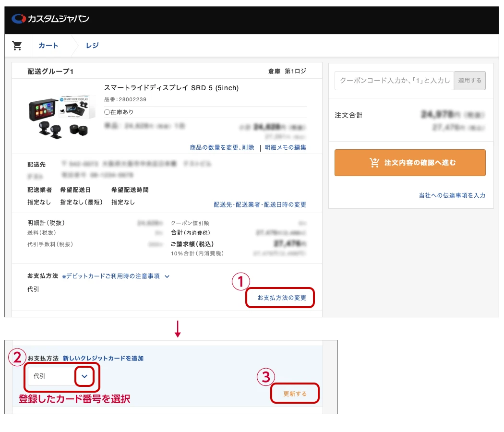
Task: Go to the カート breadcrumb step
Action: (x=48, y=46)
